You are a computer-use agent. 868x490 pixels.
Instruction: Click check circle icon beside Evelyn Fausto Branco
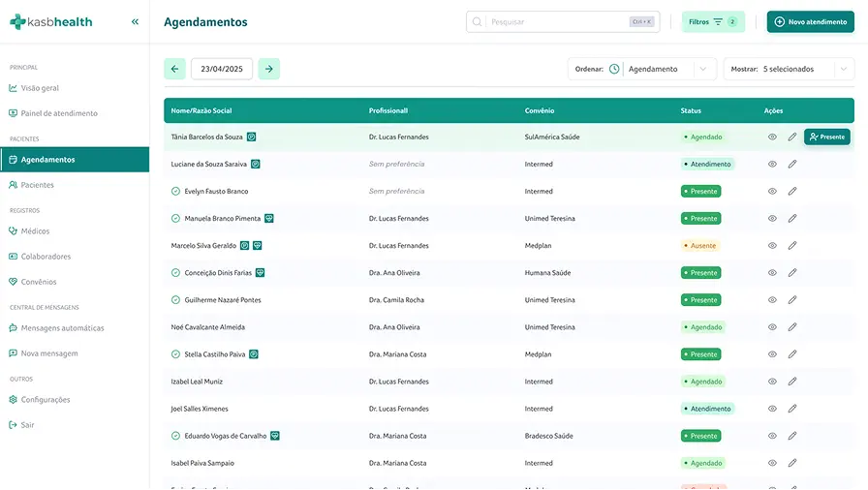click(175, 192)
